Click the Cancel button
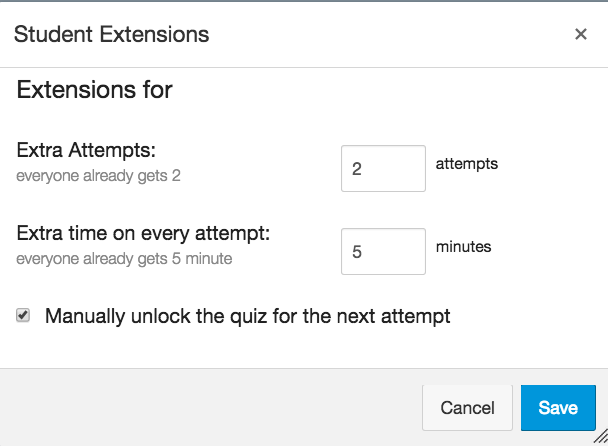608x446 pixels. 467,408
